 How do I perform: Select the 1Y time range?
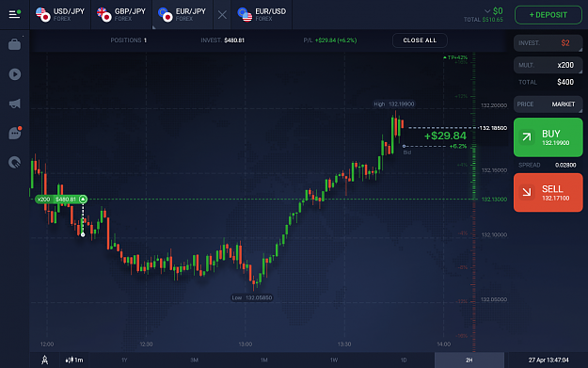(124, 360)
